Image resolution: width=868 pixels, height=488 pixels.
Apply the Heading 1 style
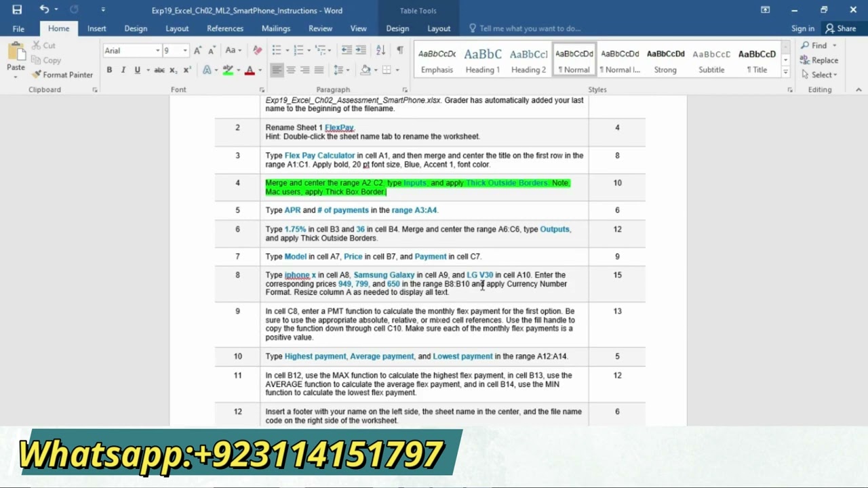(x=482, y=61)
